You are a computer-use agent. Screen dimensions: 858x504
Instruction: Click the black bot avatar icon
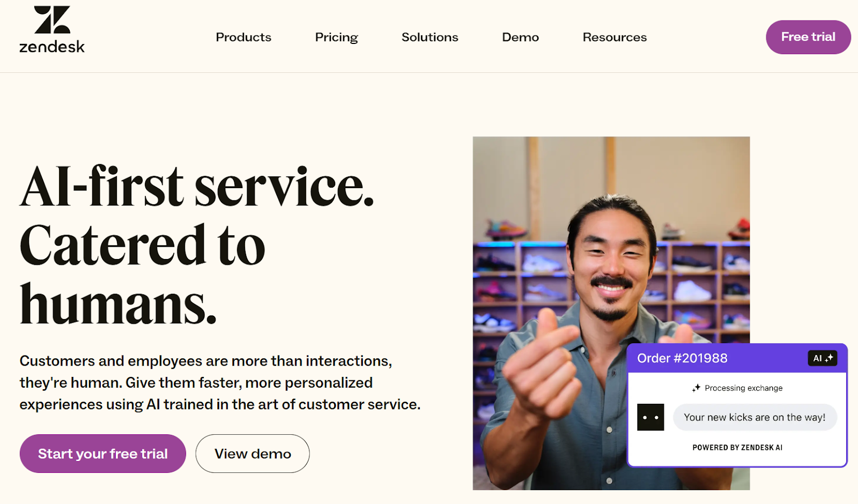[650, 417]
